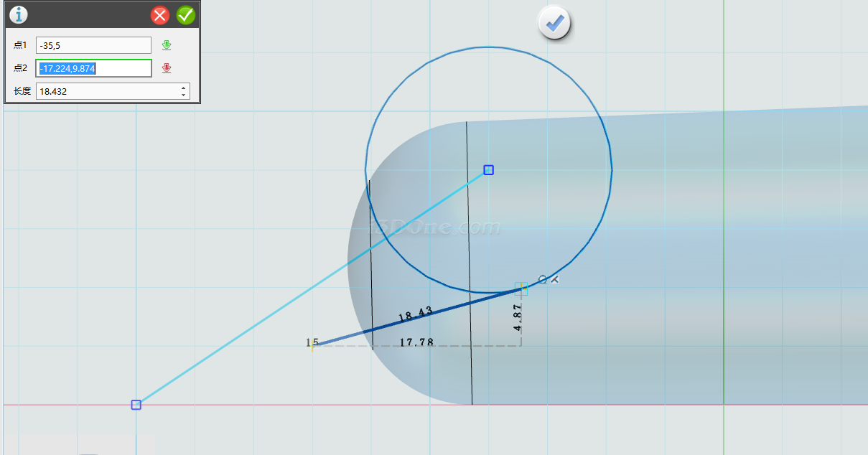Viewport: 868px width, 455px height.
Task: Click the red constraint marker next to the tangent icon
Action: (554, 279)
